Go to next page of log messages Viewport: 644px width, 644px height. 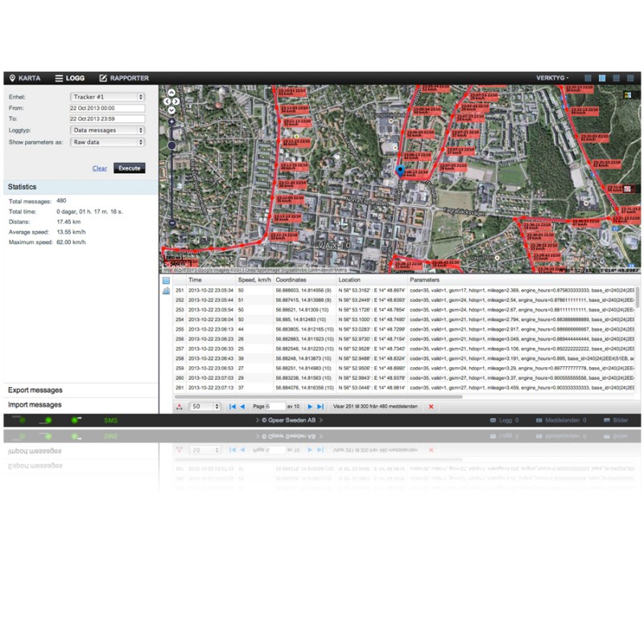pos(310,407)
